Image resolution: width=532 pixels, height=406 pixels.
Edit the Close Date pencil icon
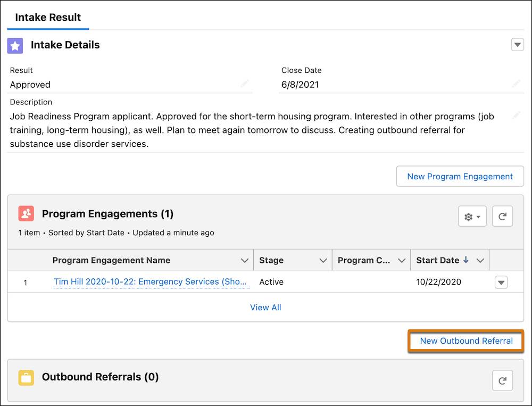[516, 84]
